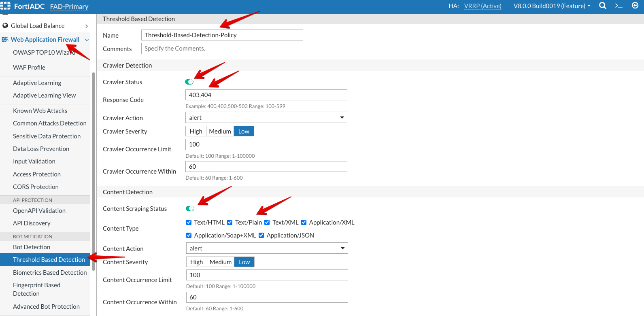Click the FortiADC logo icon
The height and width of the screenshot is (316, 644).
(6, 6)
